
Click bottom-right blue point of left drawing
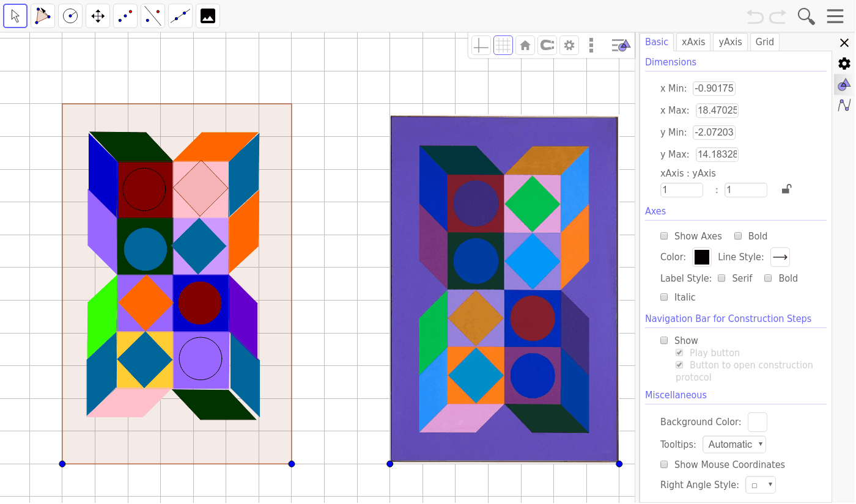292,464
